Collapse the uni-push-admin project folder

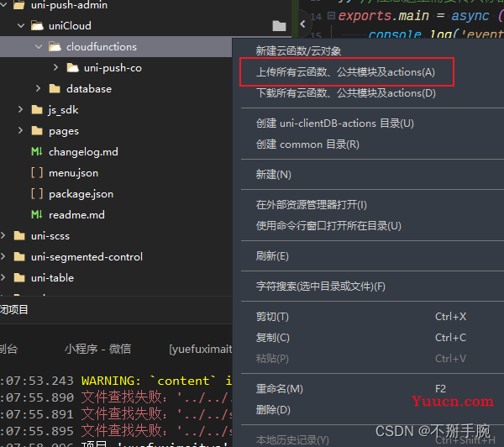tap(3, 5)
